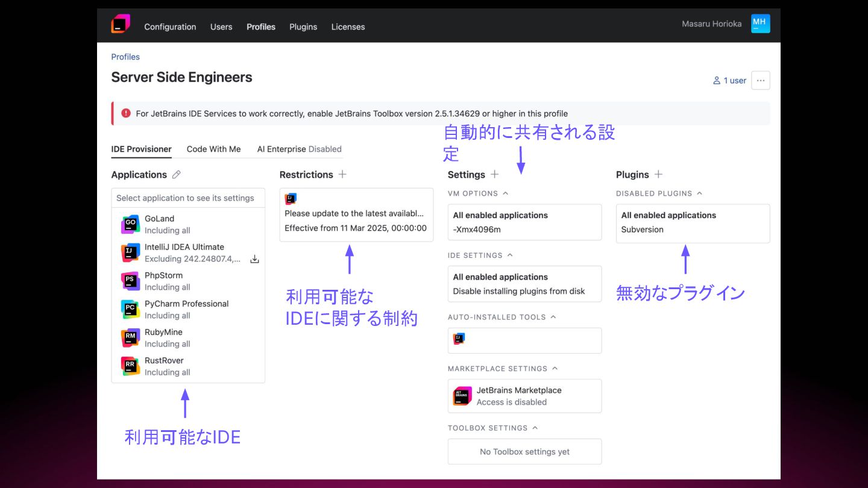Click the restriction card IntelliJ icon
The width and height of the screenshot is (868, 488).
click(291, 199)
